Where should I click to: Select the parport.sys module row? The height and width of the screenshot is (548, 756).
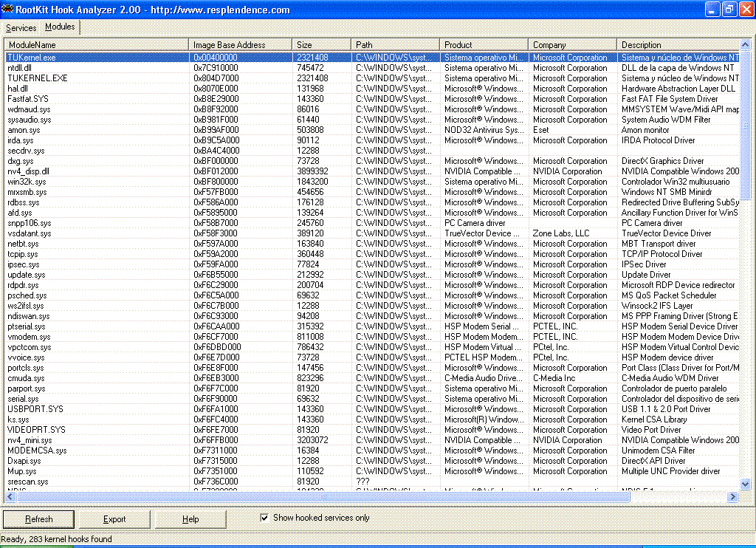[x=372, y=388]
